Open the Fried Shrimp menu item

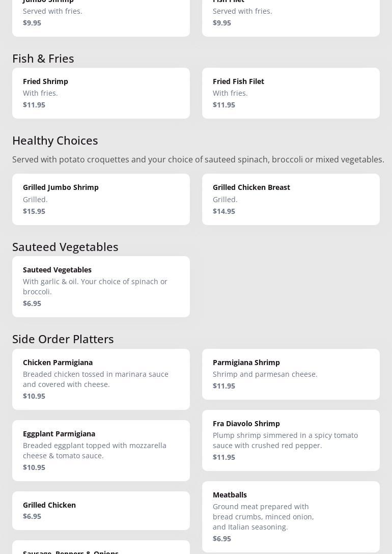[x=101, y=93]
